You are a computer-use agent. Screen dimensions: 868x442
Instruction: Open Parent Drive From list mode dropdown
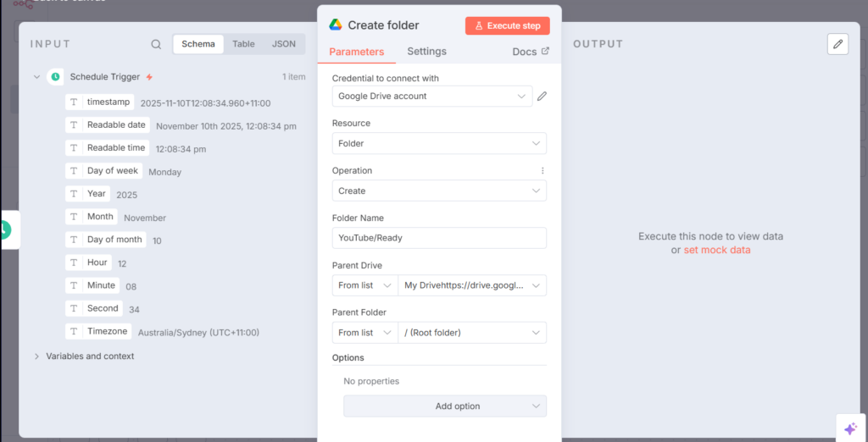pyautogui.click(x=364, y=285)
